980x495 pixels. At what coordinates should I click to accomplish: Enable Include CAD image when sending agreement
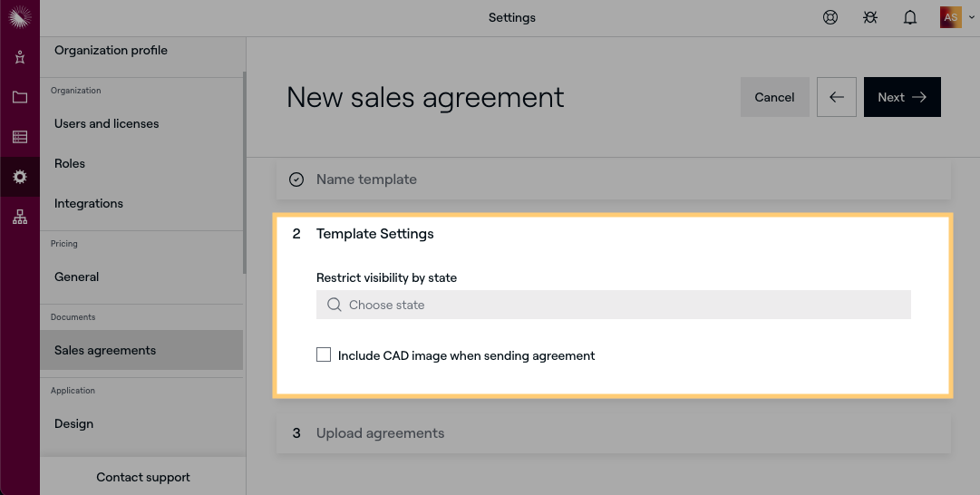coord(324,355)
